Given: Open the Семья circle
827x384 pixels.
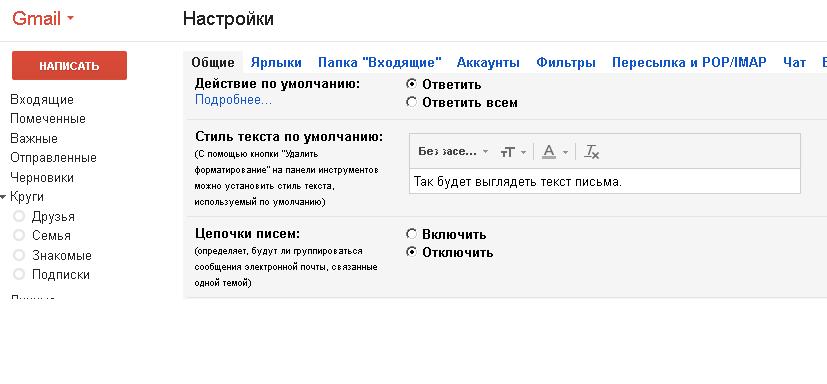Looking at the screenshot, I should point(51,235).
